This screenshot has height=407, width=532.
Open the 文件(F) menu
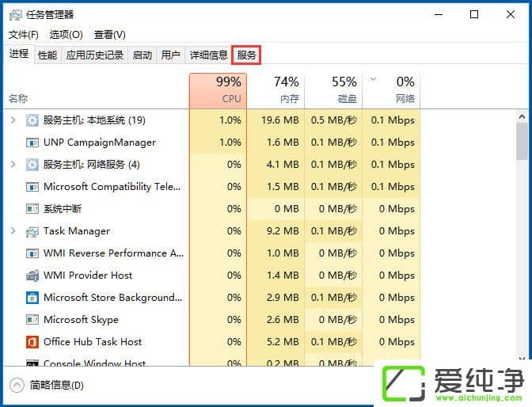[x=24, y=35]
